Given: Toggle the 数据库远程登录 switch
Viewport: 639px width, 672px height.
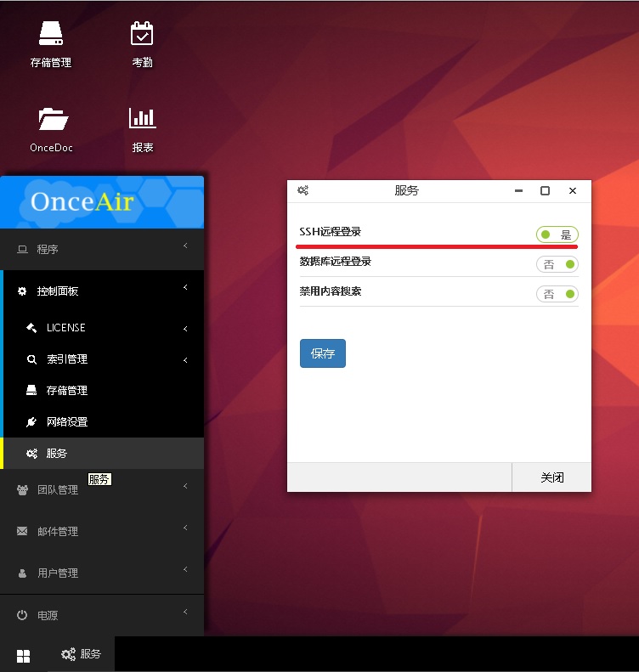Looking at the screenshot, I should point(557,264).
